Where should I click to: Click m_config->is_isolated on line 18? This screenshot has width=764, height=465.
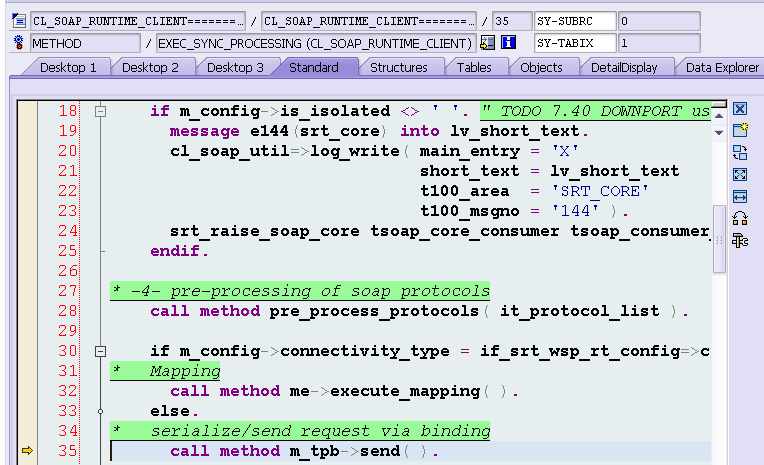point(285,111)
